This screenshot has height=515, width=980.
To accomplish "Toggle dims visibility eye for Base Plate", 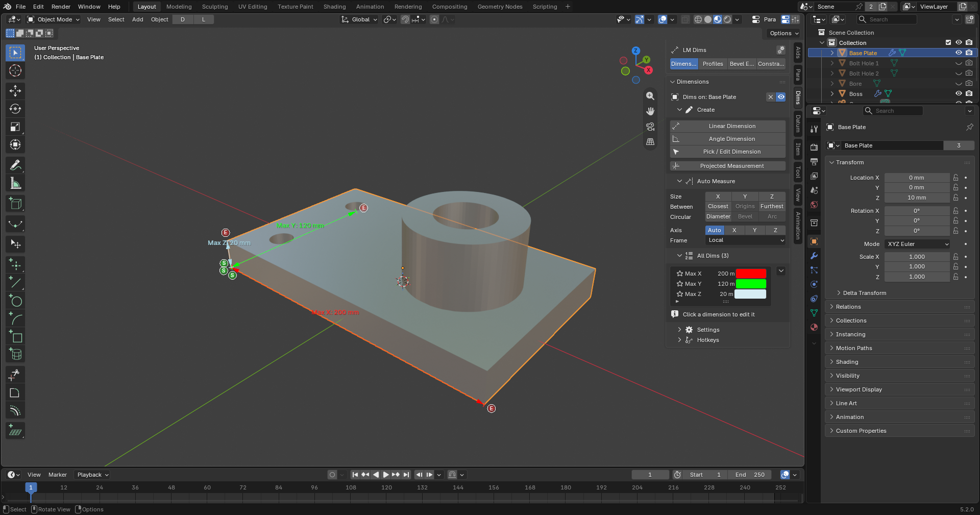I will 781,97.
